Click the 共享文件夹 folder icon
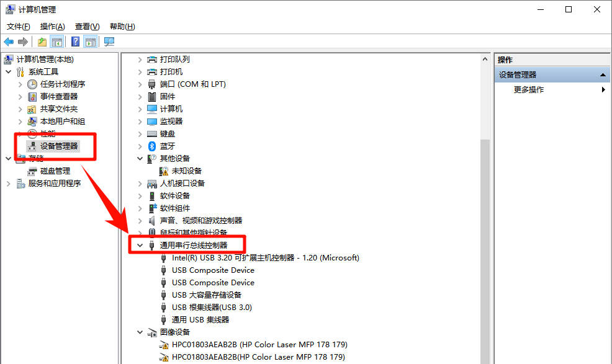This screenshot has width=612, height=364. point(32,109)
